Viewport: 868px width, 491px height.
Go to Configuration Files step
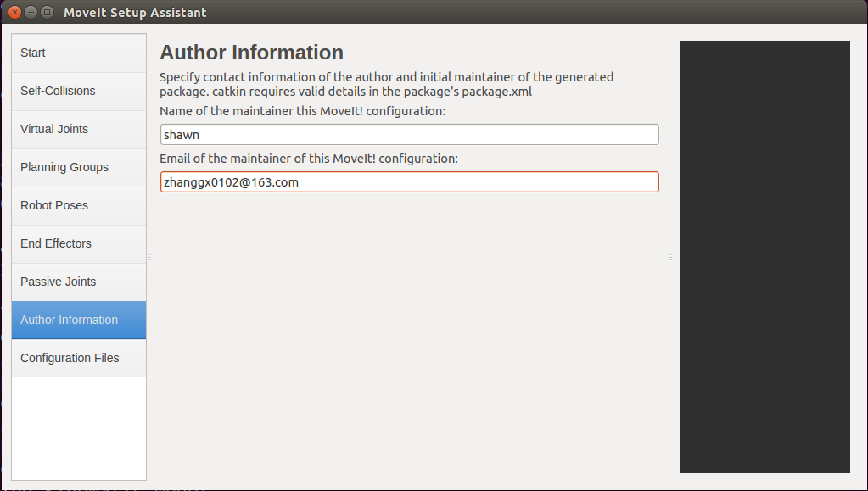tap(79, 359)
